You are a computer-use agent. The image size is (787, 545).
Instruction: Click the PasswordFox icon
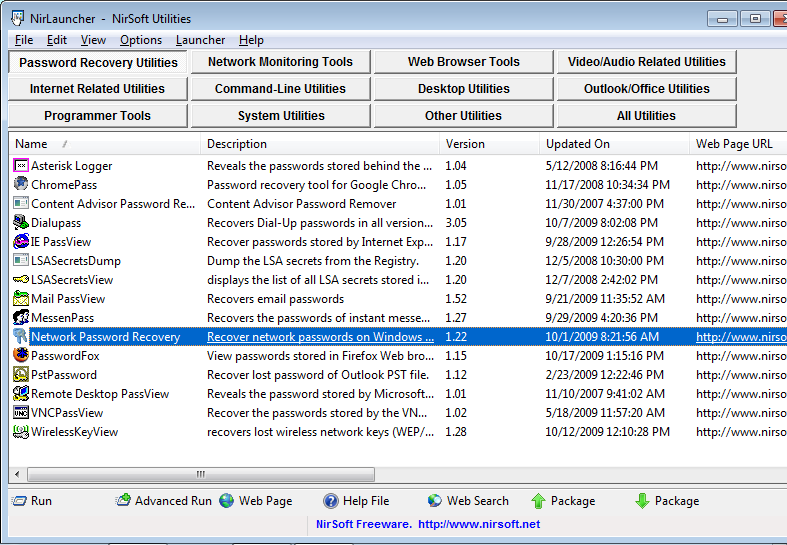click(x=21, y=355)
